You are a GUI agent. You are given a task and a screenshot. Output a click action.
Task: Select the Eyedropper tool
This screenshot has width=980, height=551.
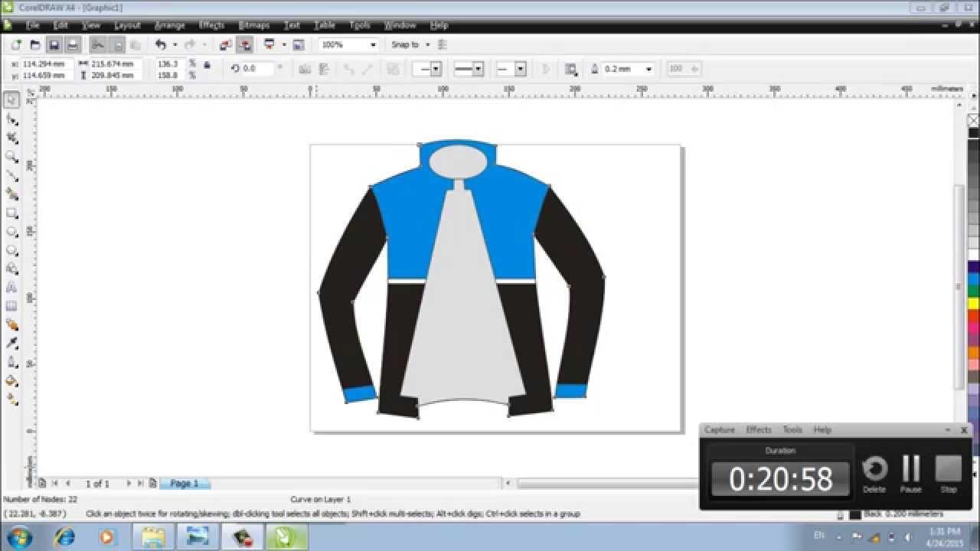tap(11, 344)
